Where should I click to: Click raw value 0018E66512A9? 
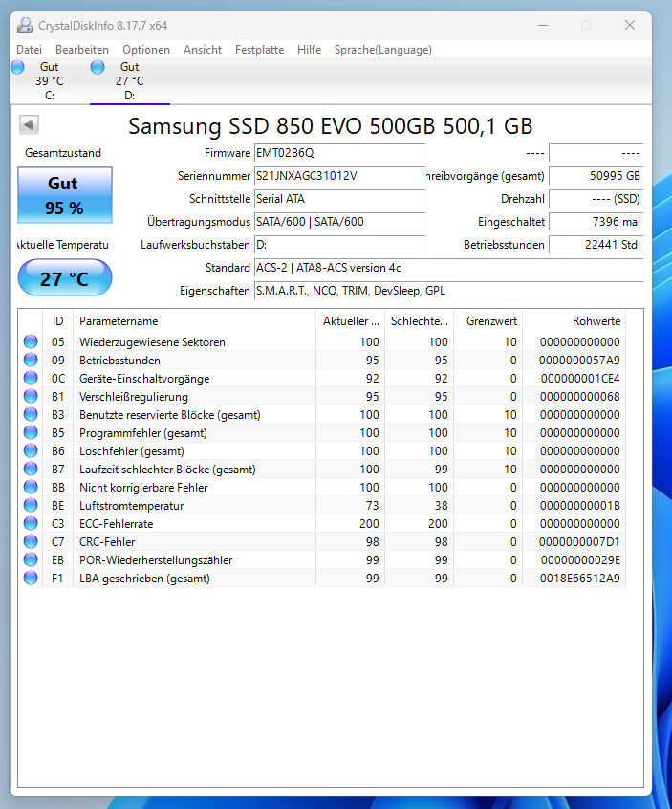coord(579,579)
